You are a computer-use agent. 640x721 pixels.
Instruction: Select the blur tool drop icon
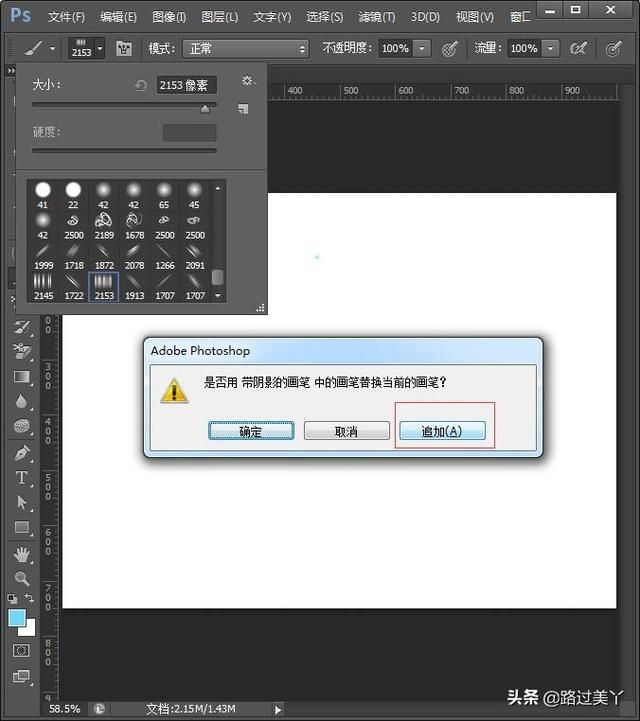click(21, 401)
